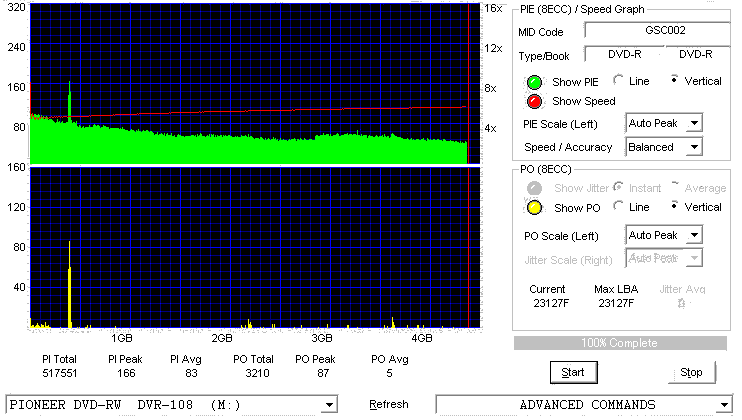Click the Jitter Avg label

(x=682, y=289)
